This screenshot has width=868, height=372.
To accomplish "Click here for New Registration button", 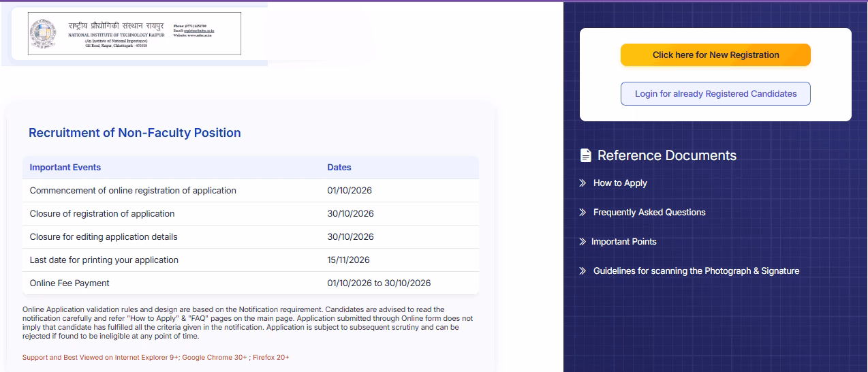I will [715, 55].
